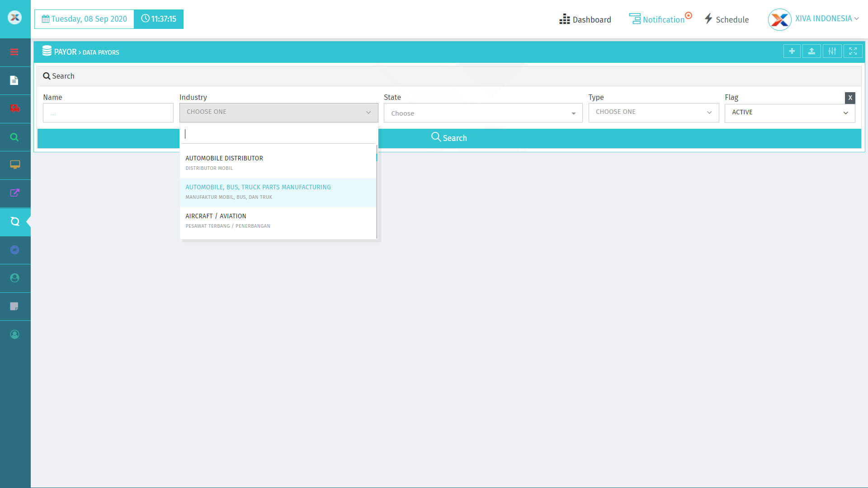Click the Xiva Indonesia avatar logo
Viewport: 868px width, 488px height.
click(x=780, y=19)
